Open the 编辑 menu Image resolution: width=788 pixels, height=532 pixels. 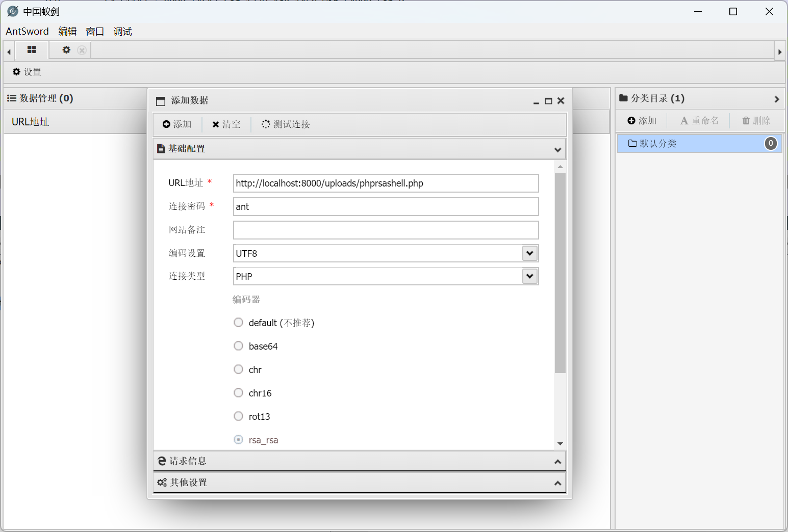67,32
